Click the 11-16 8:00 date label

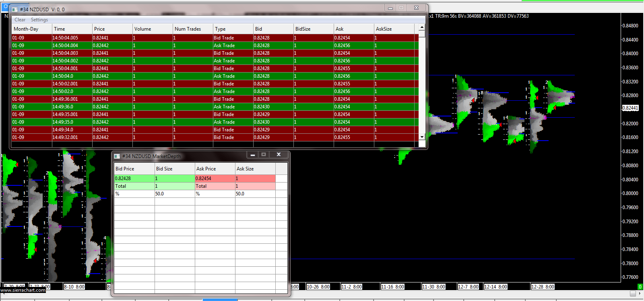pos(392,287)
